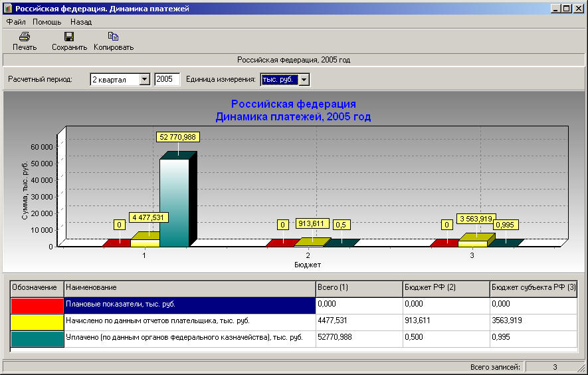This screenshot has height=375, width=588.
Task: Click the Print (Печать) printer icon
Action: (25, 37)
